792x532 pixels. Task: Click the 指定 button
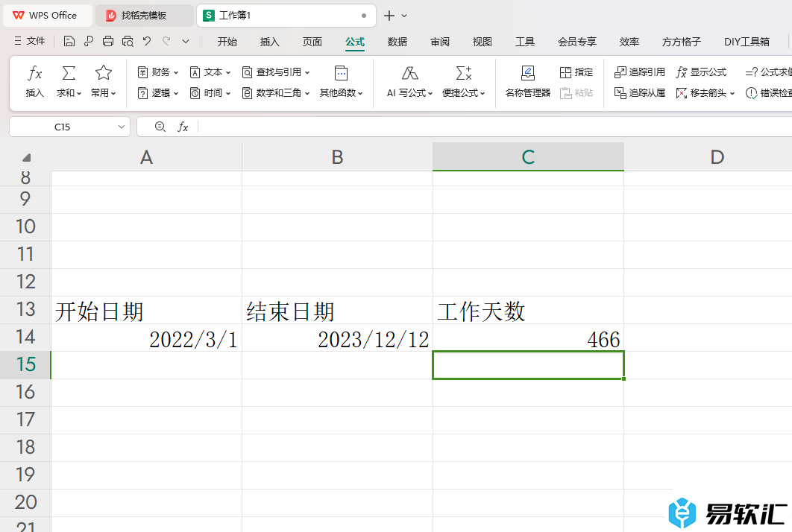(x=576, y=72)
